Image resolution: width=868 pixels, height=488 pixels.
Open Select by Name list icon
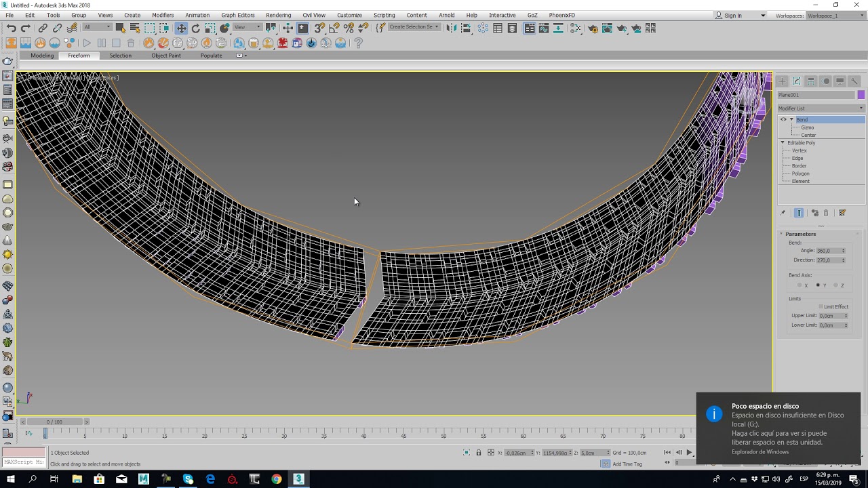point(134,28)
